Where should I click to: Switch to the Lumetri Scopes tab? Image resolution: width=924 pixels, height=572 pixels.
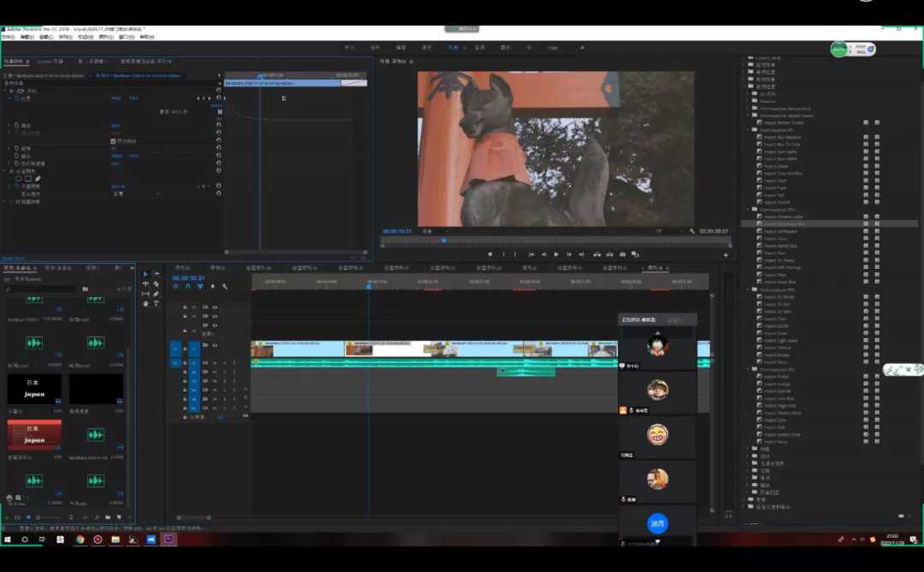(x=49, y=61)
